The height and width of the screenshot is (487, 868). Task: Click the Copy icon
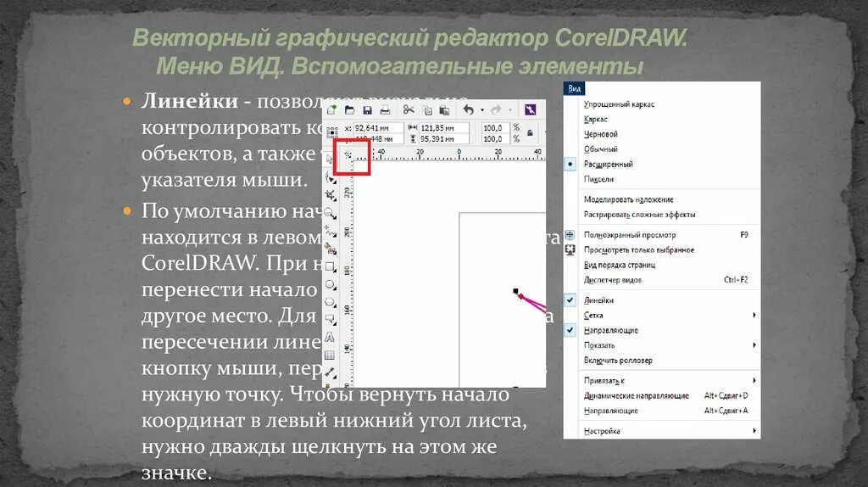[x=427, y=110]
